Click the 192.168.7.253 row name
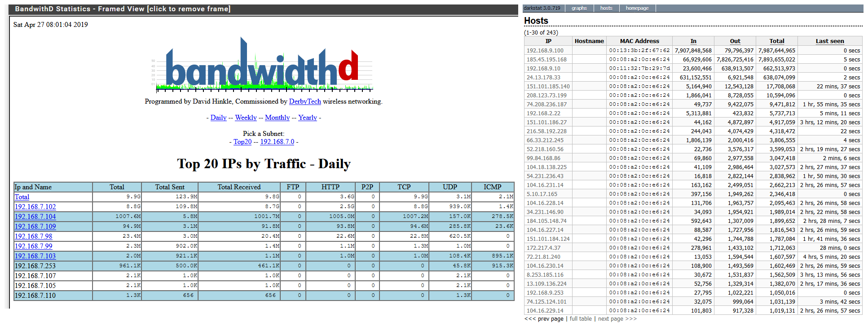 (x=35, y=266)
